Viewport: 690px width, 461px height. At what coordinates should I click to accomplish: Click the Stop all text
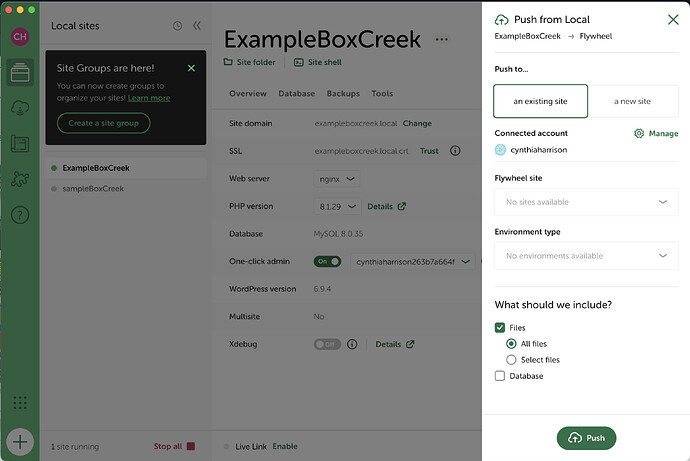pyautogui.click(x=168, y=446)
